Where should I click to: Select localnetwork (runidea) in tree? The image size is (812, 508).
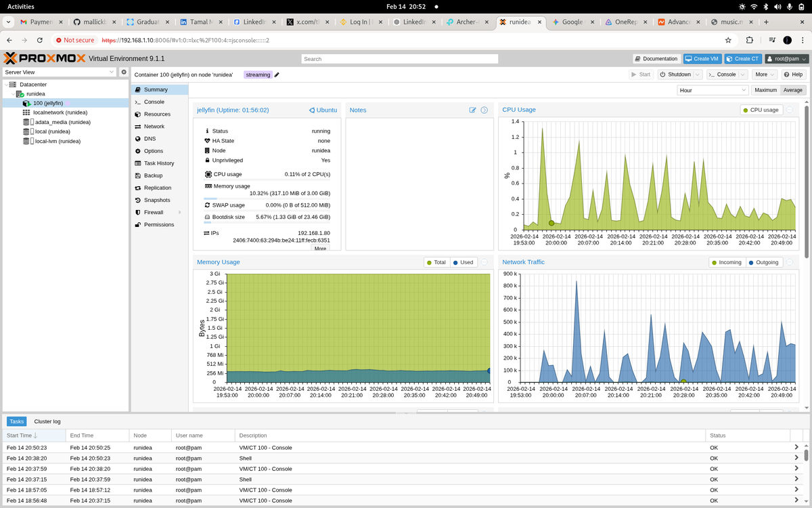click(60, 112)
